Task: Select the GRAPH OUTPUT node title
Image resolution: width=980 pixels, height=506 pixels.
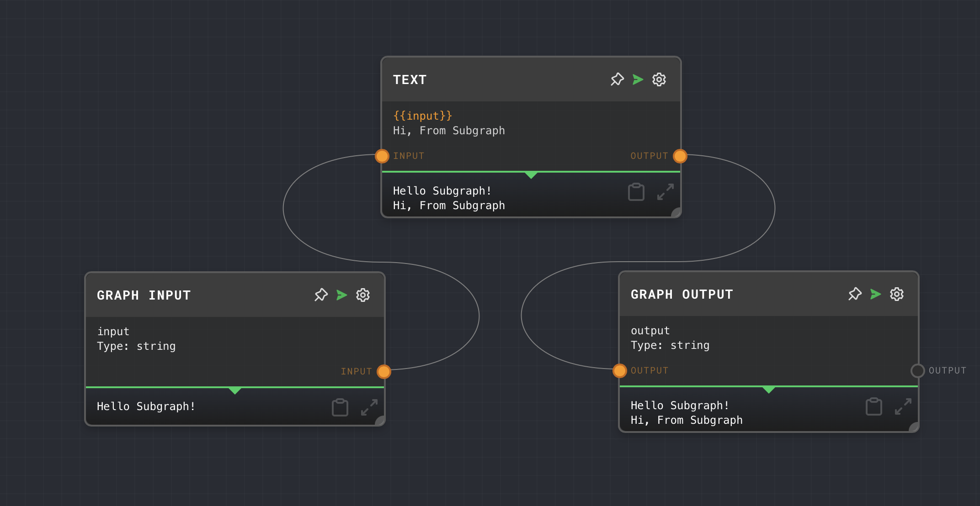Action: [682, 295]
